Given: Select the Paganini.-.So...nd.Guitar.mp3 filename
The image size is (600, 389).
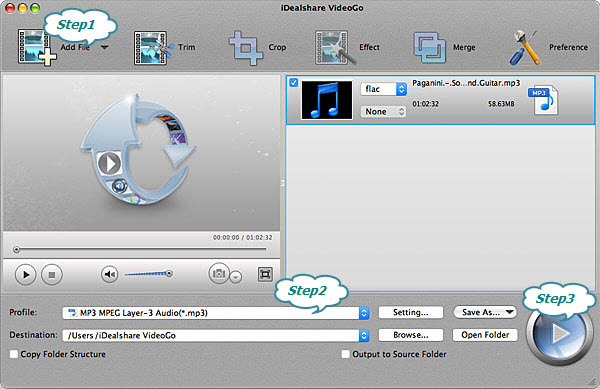Looking at the screenshot, I should (466, 83).
